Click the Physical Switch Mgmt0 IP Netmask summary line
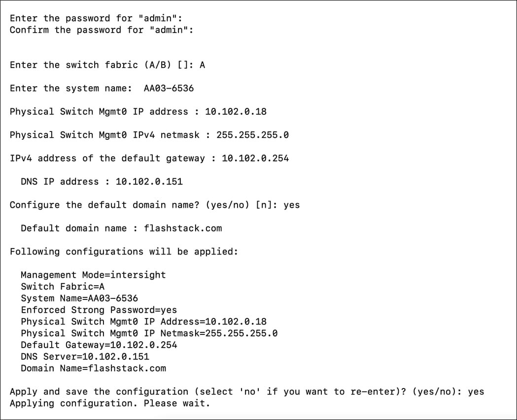The height and width of the screenshot is (420, 517). coord(149,333)
